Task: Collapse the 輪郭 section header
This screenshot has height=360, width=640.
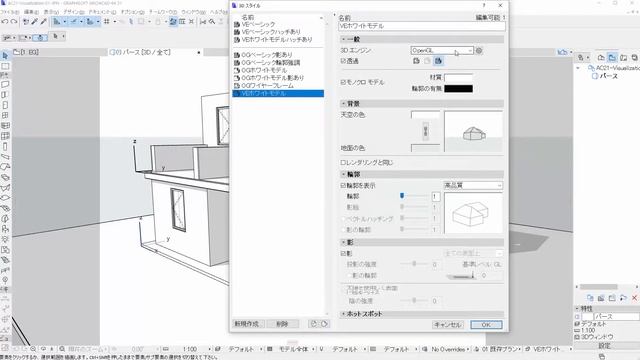Action: coord(422,174)
